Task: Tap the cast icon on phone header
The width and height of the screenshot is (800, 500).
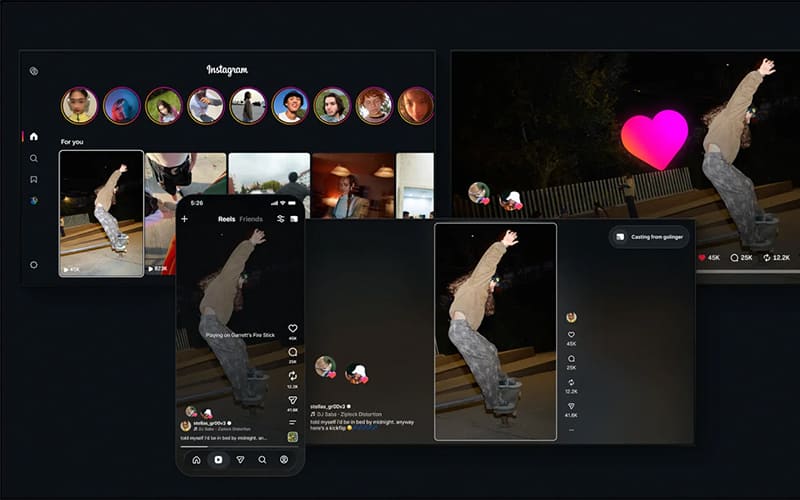Action: pyautogui.click(x=294, y=219)
